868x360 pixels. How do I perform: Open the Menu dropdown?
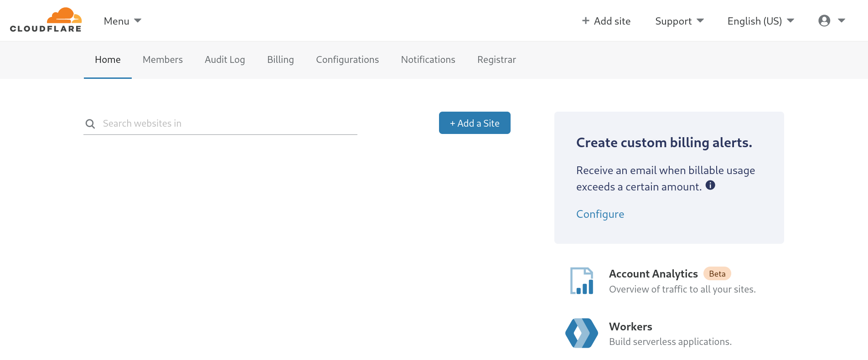122,21
